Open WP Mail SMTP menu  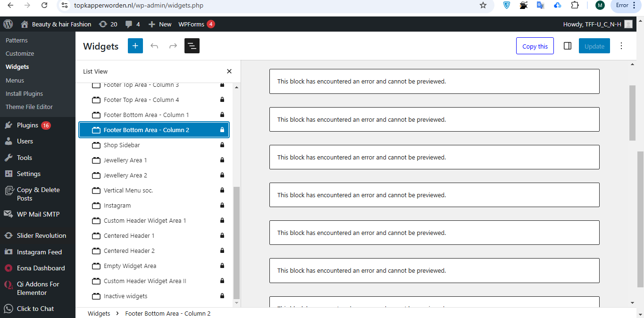[x=38, y=214]
